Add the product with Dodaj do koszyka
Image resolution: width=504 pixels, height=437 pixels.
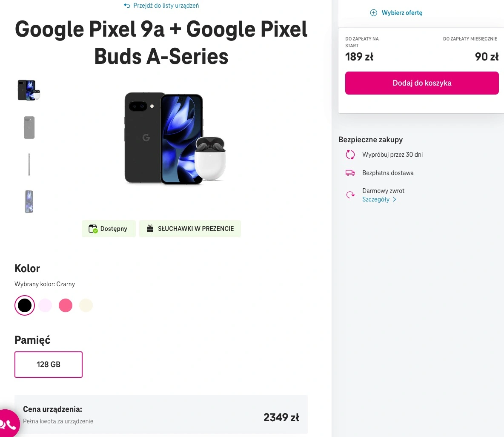click(x=422, y=83)
